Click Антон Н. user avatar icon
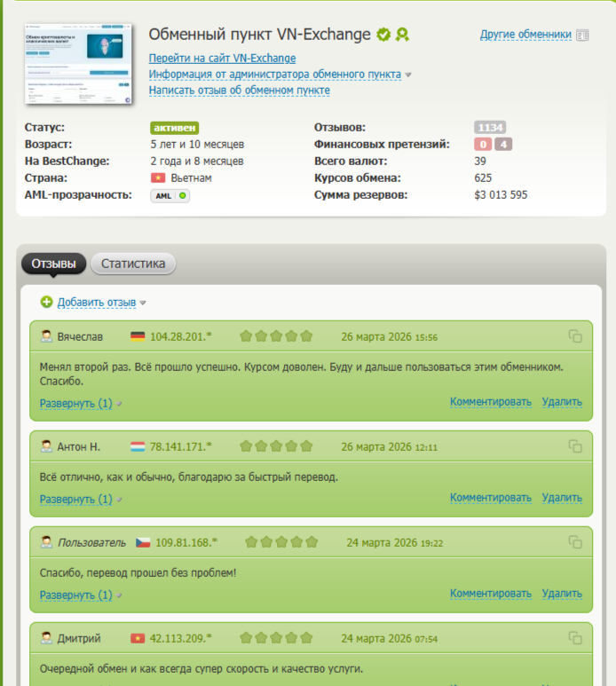 (x=46, y=446)
